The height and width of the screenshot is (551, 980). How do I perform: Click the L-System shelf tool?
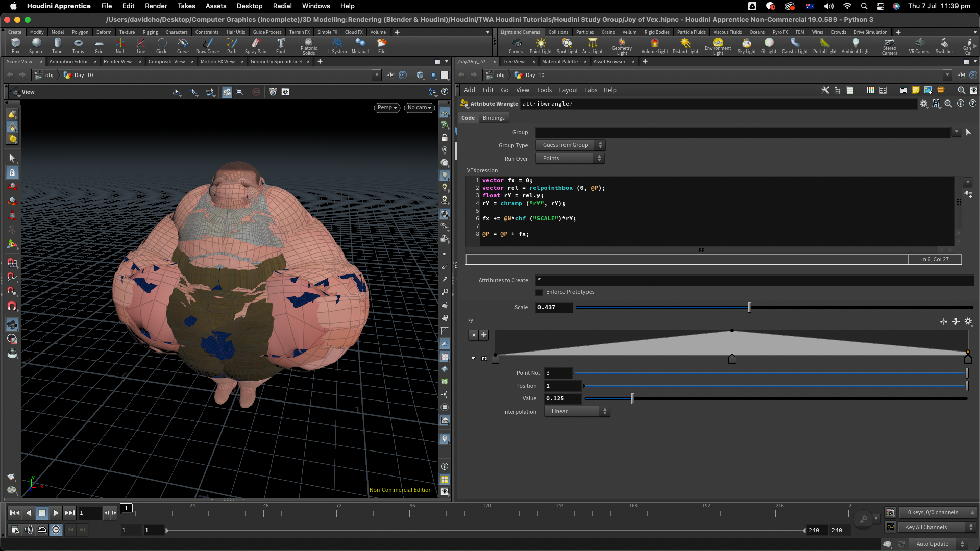pos(337,45)
